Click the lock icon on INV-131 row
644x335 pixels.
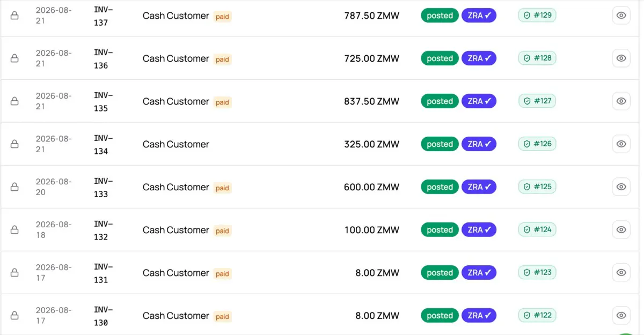pyautogui.click(x=14, y=273)
